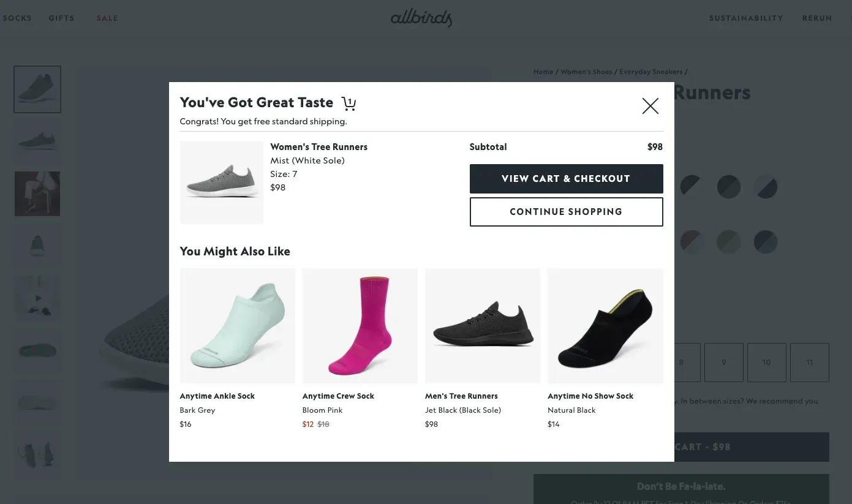This screenshot has height=504, width=852.
Task: Dismiss the popup using the X icon
Action: [x=650, y=105]
